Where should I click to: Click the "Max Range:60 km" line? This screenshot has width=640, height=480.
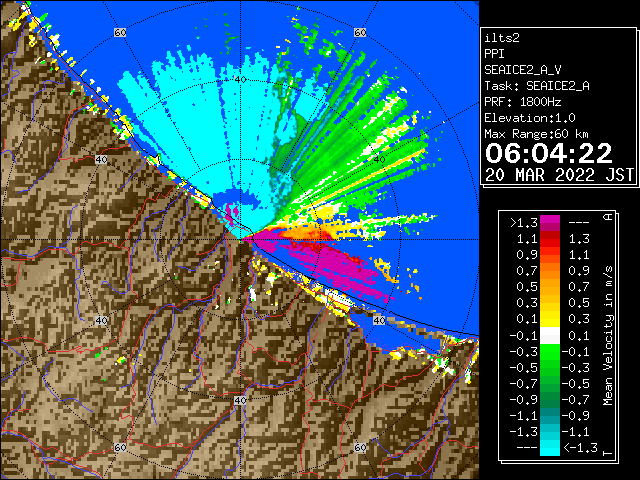click(x=537, y=134)
